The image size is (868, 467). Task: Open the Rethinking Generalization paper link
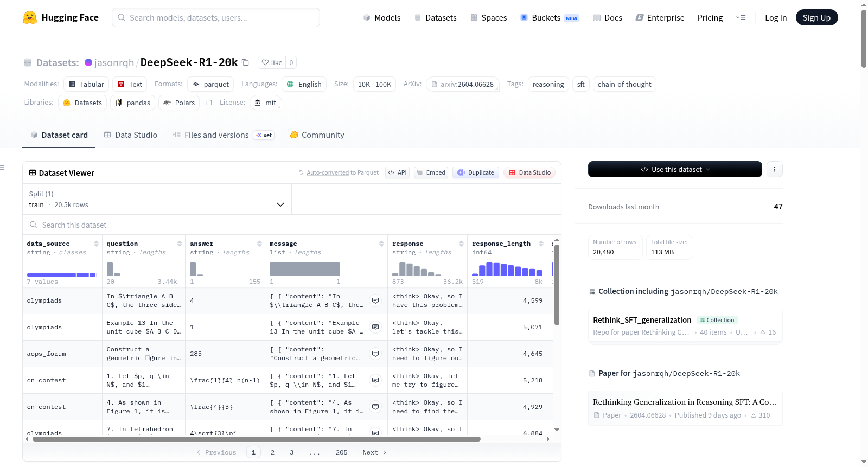685,408
